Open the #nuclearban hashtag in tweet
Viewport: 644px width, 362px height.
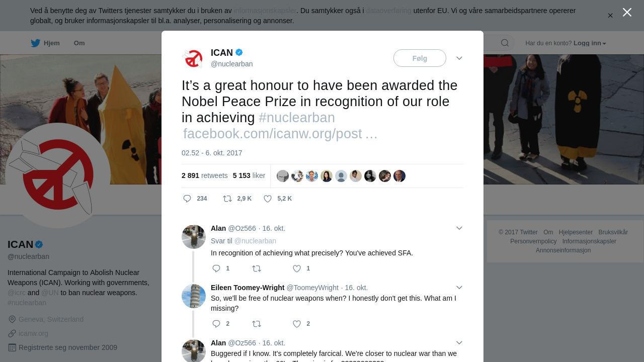[297, 118]
